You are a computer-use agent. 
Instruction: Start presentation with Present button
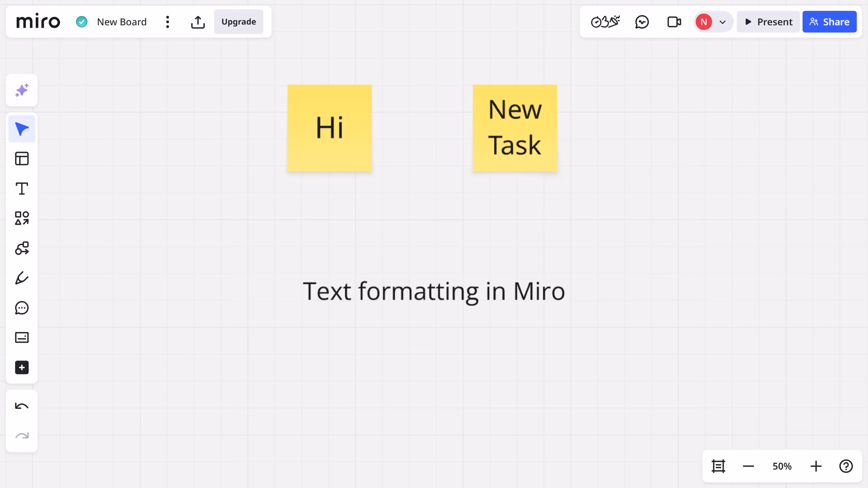coord(768,22)
